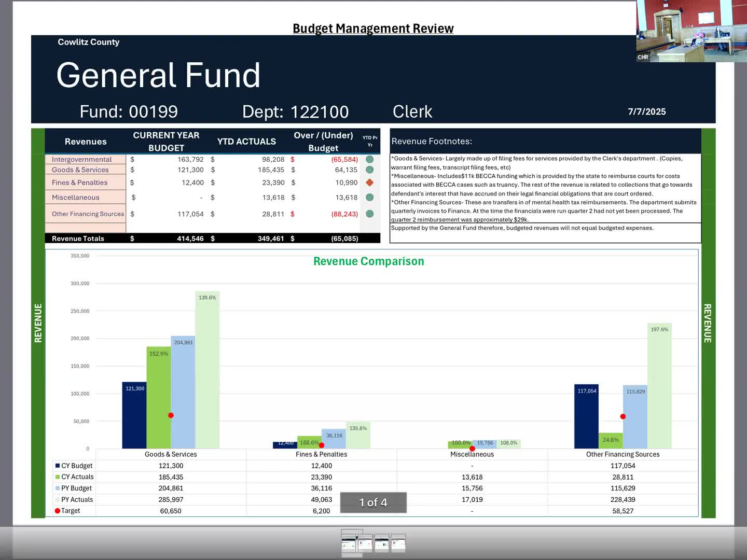747x560 pixels.
Task: Click the PY Actuals value "285,997"
Action: (x=171, y=499)
